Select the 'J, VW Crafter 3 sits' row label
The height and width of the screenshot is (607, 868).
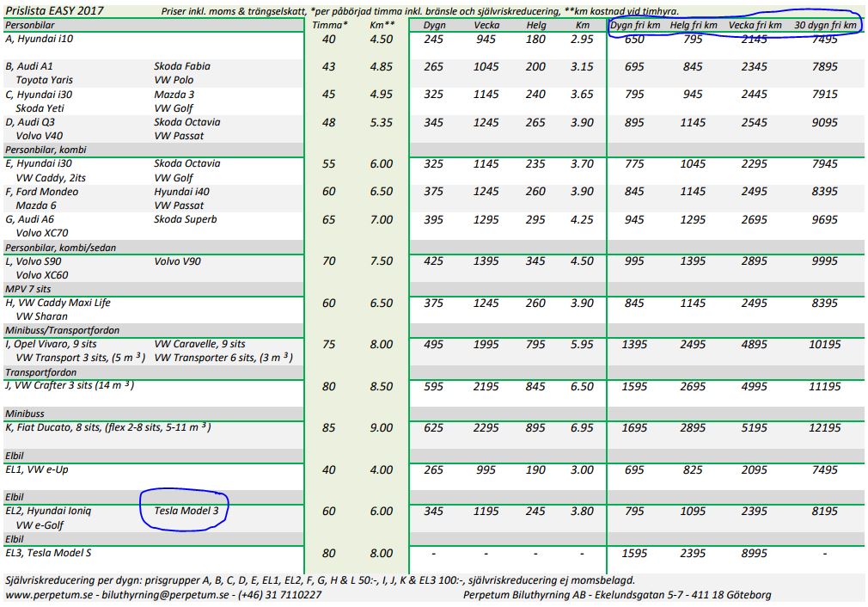[x=70, y=385]
